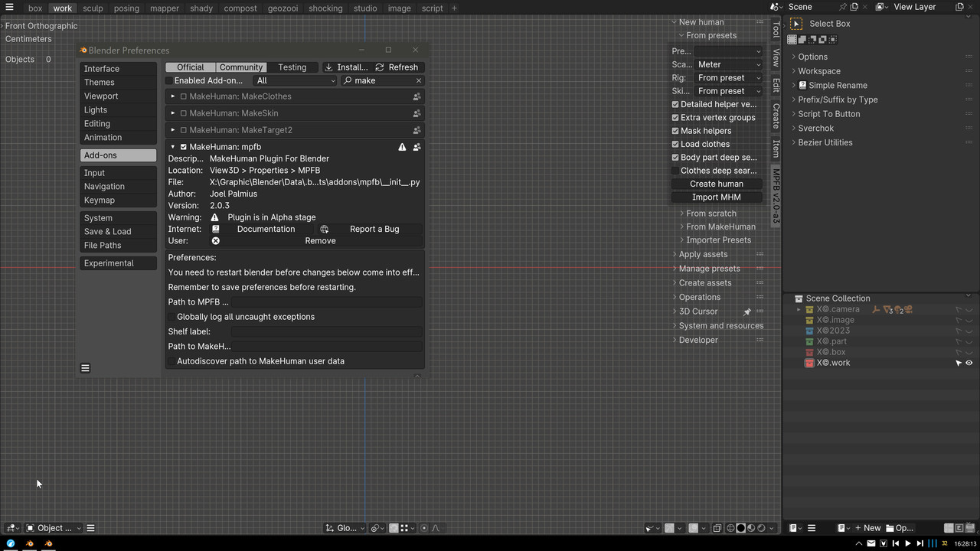The image size is (980, 551).
Task: Open the scene browse icon dropdown
Action: pyautogui.click(x=776, y=7)
